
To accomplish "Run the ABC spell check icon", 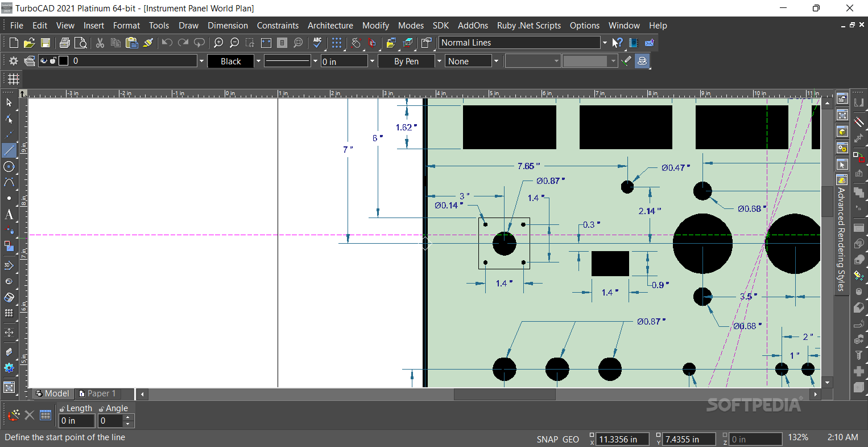I will click(317, 43).
